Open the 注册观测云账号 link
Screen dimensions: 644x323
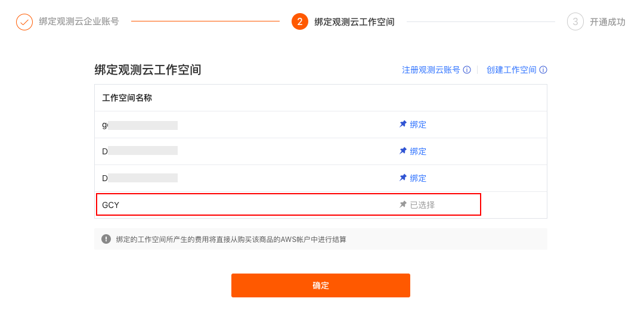[431, 70]
